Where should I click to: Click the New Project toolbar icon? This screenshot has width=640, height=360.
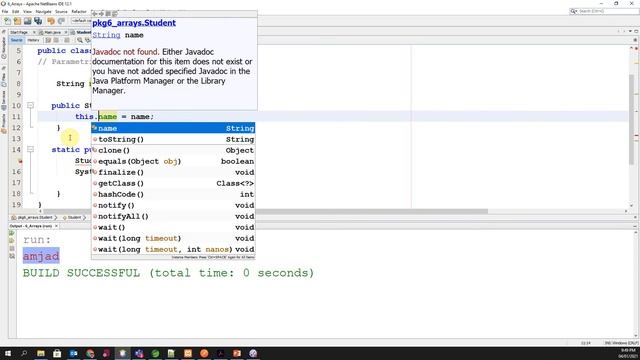click(17, 21)
